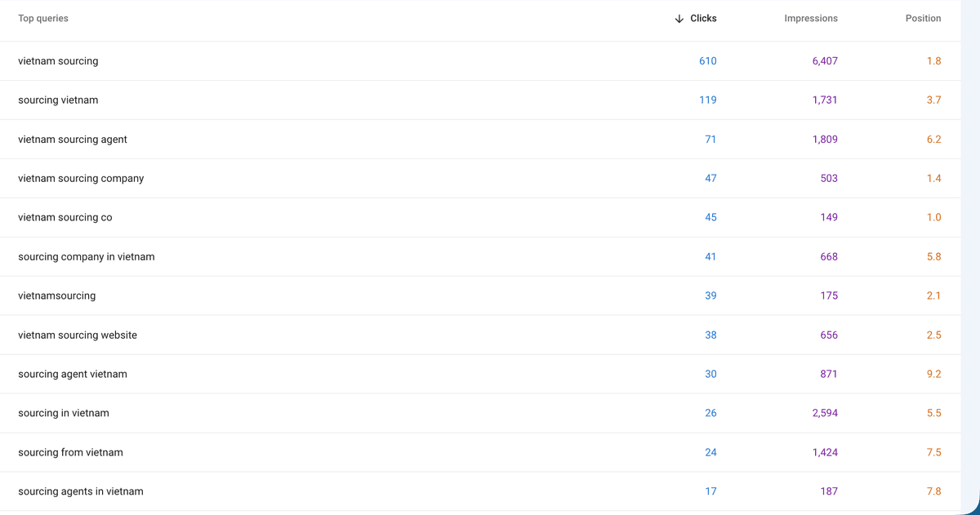Viewport: 980px width, 515px height.
Task: Click the 6,407 impressions value
Action: coord(825,61)
